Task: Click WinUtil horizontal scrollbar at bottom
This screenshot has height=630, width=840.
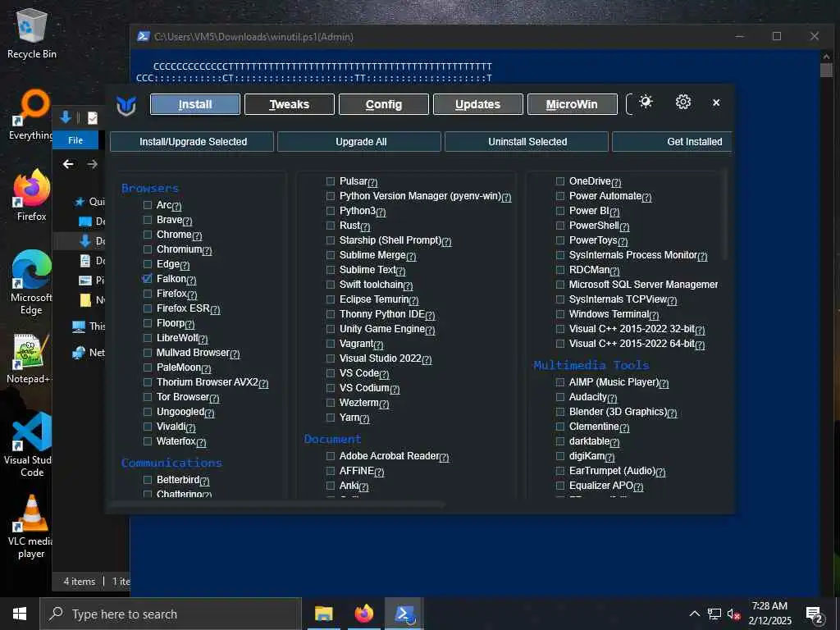Action: 277,504
